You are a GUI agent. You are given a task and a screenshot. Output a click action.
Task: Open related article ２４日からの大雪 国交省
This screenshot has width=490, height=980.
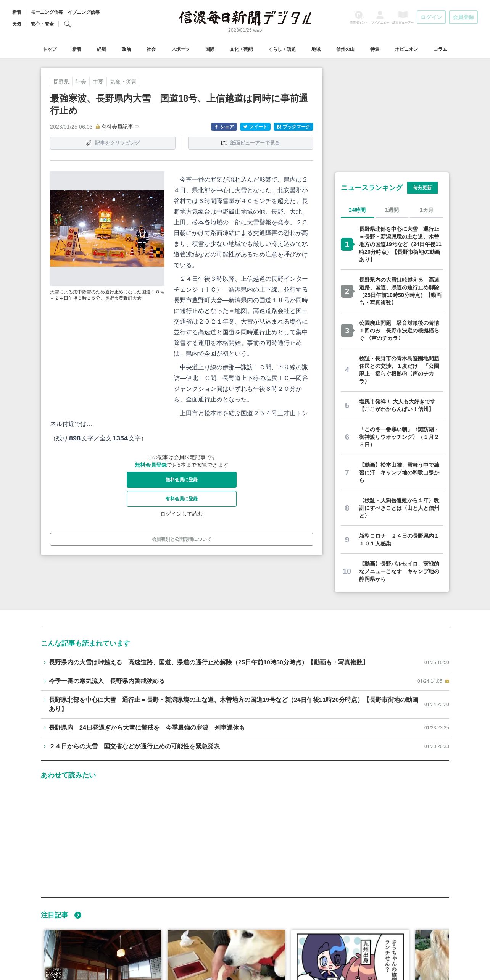135,746
